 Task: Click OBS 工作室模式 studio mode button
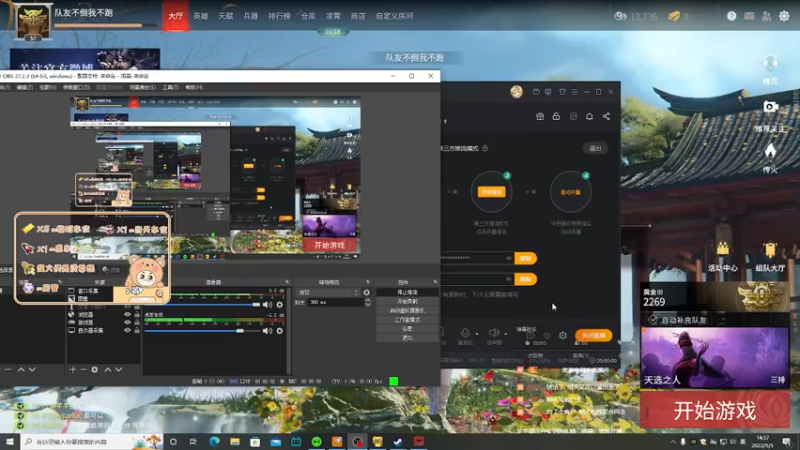(407, 320)
